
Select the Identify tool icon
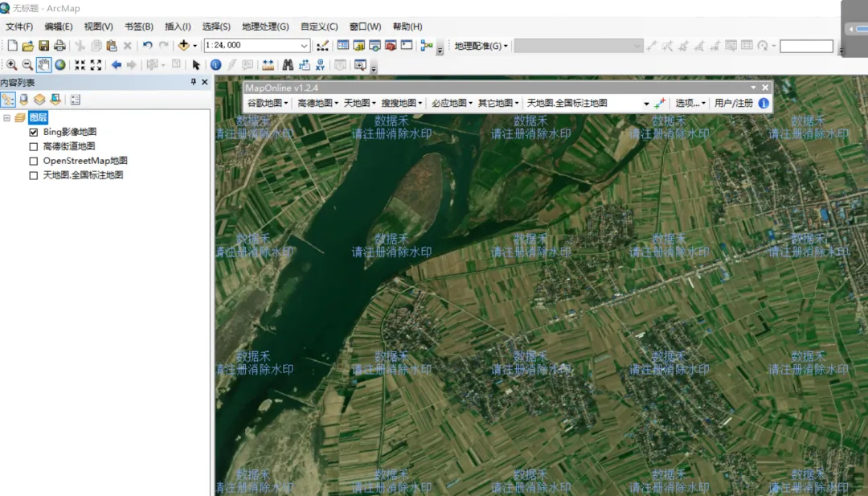[x=216, y=65]
